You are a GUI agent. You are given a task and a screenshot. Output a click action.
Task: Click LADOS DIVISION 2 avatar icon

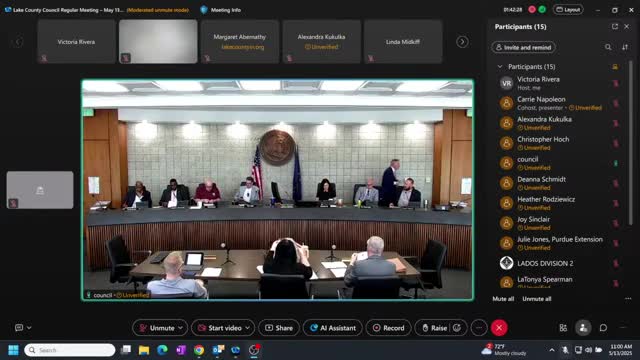click(x=507, y=263)
